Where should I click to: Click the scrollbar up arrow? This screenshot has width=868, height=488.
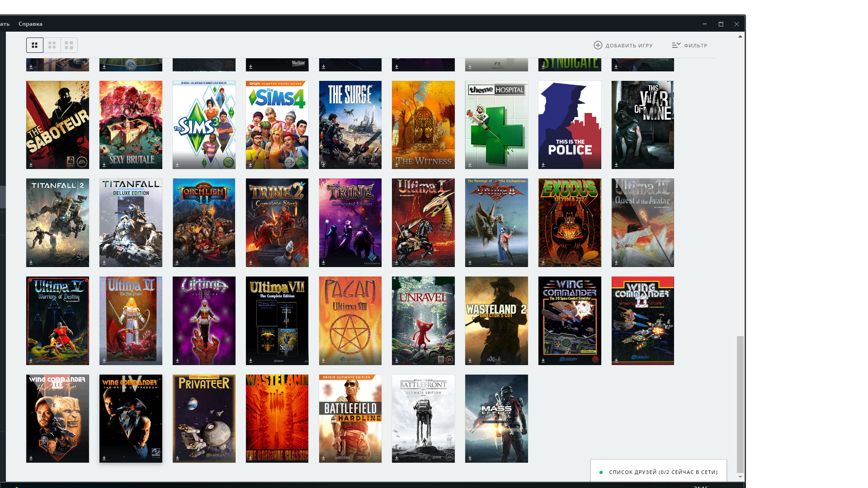tap(740, 37)
